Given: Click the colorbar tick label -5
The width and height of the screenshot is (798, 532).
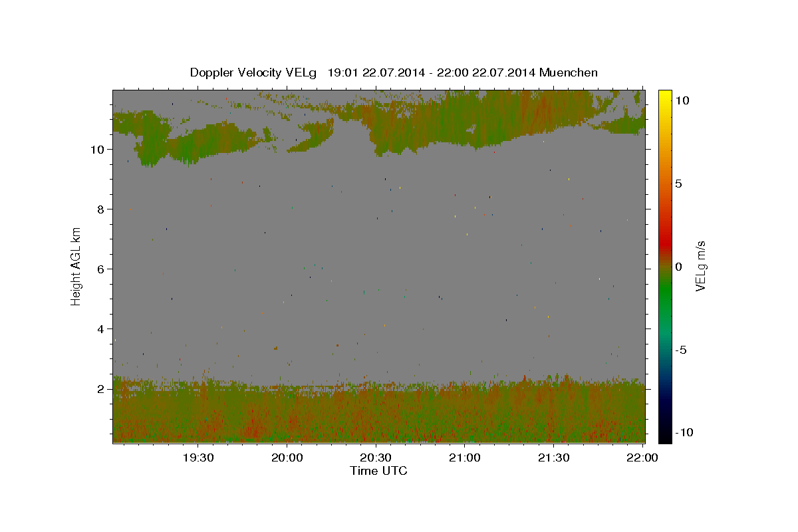Looking at the screenshot, I should 680,350.
